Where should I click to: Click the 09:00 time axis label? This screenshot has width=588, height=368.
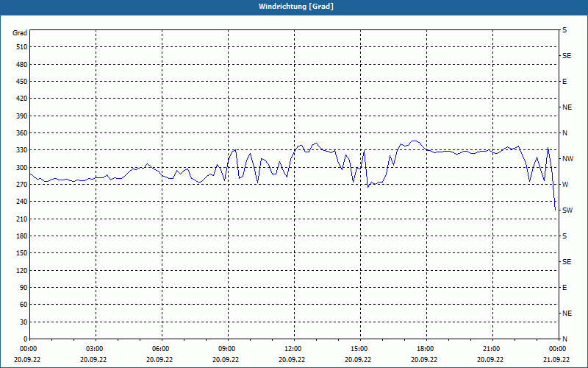point(226,349)
